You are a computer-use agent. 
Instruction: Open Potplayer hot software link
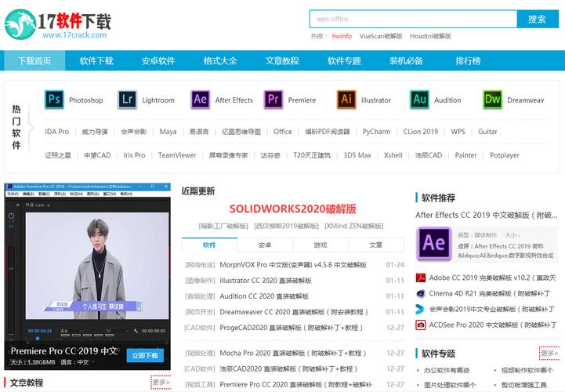tap(505, 155)
